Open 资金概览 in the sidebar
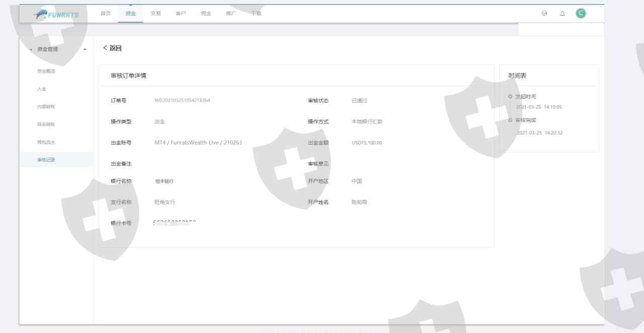Screen dimensions: 644x333 [46, 71]
